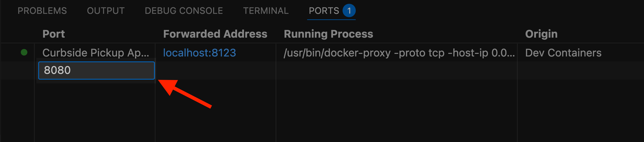Select the Dev Containers origin cell
644x142 pixels.
pyautogui.click(x=563, y=53)
